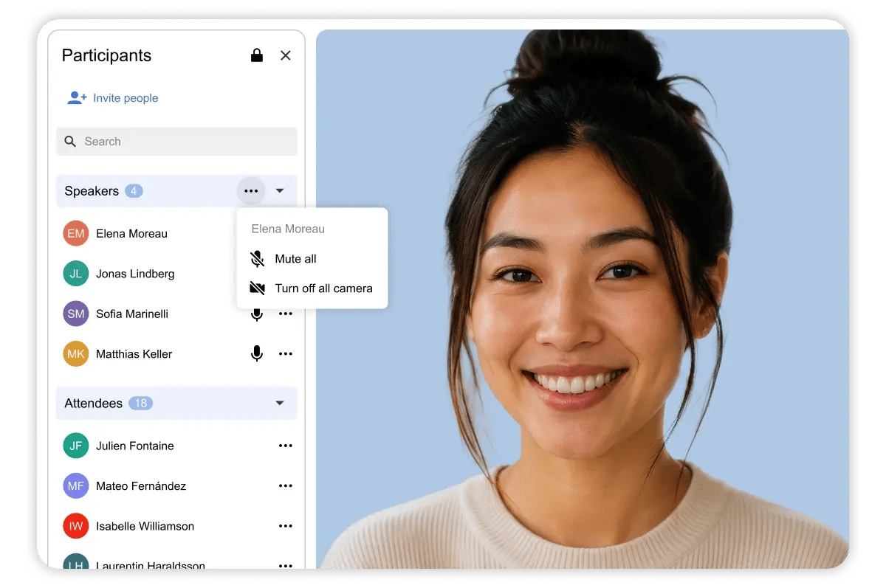The height and width of the screenshot is (588, 886).
Task: Open more options for Matthias Keller
Action: 286,354
